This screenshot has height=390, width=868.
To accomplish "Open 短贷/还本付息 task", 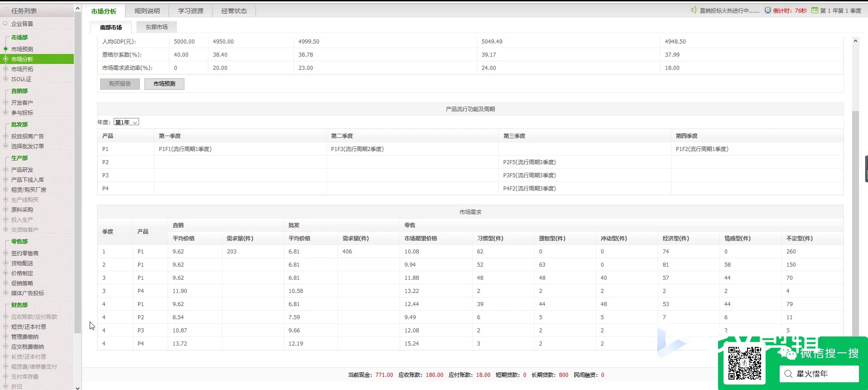I will pyautogui.click(x=29, y=327).
